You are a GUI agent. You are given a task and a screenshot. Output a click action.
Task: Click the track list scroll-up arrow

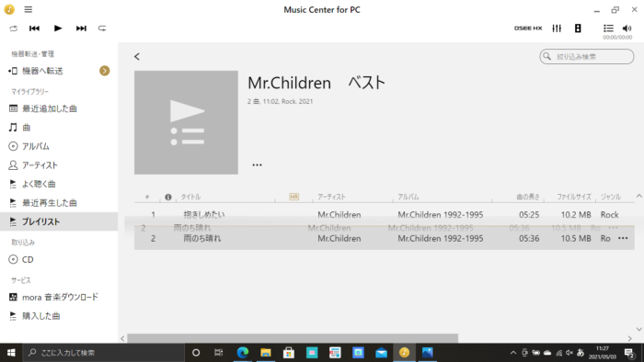click(x=639, y=197)
